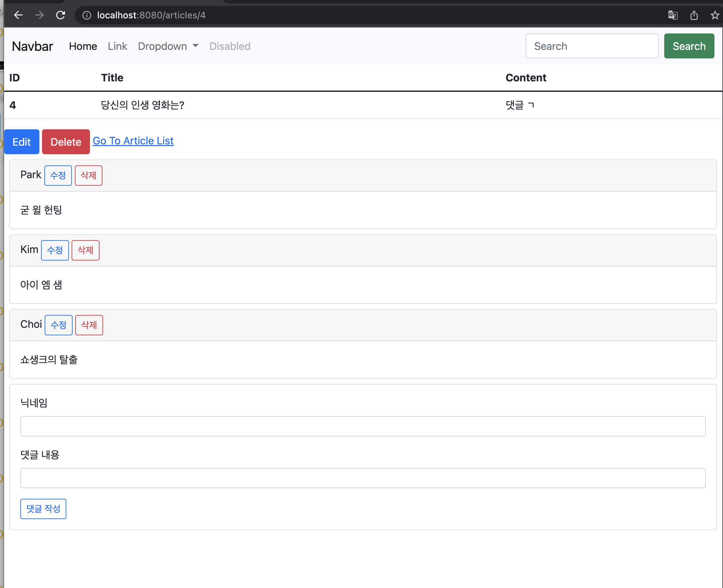The image size is (723, 588).
Task: Click the Navbar brand text
Action: pyautogui.click(x=32, y=46)
